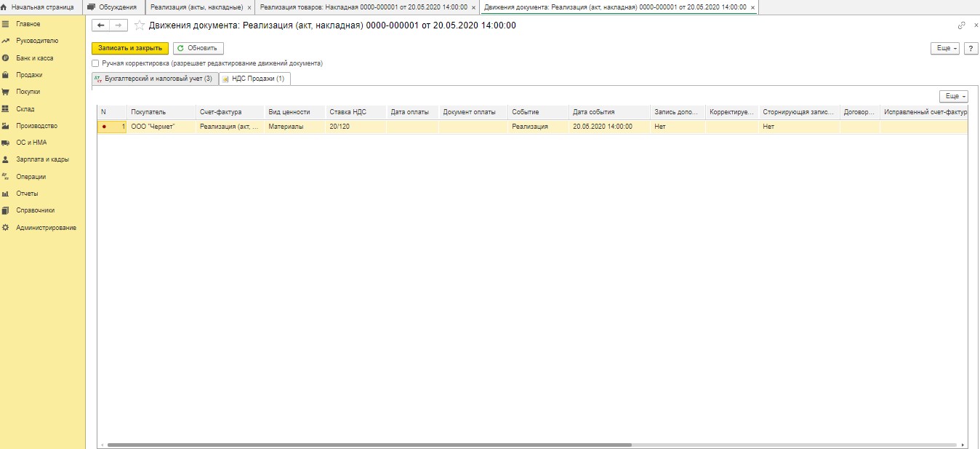
Task: Go to Склад section in sidebar
Action: (x=25, y=109)
